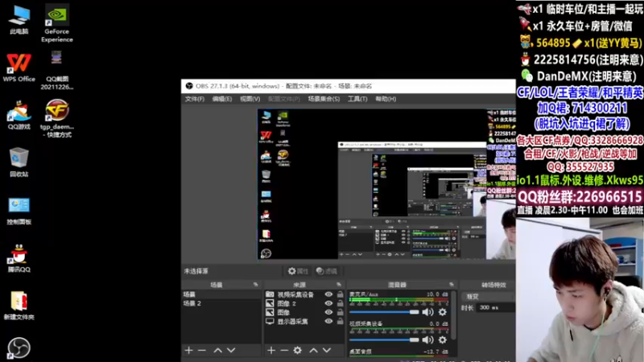Click the 时长 300 ms duration field
This screenshot has height=362, width=644.
point(496,307)
